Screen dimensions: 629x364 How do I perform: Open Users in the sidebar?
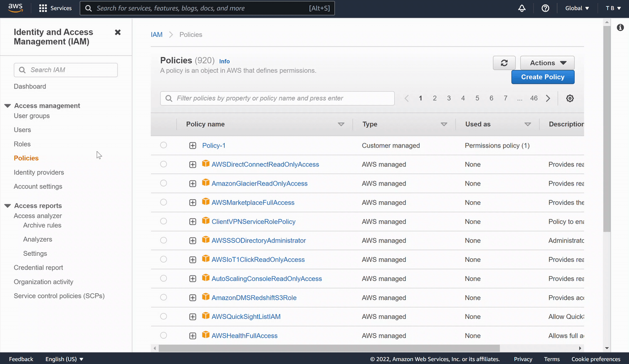coord(22,130)
